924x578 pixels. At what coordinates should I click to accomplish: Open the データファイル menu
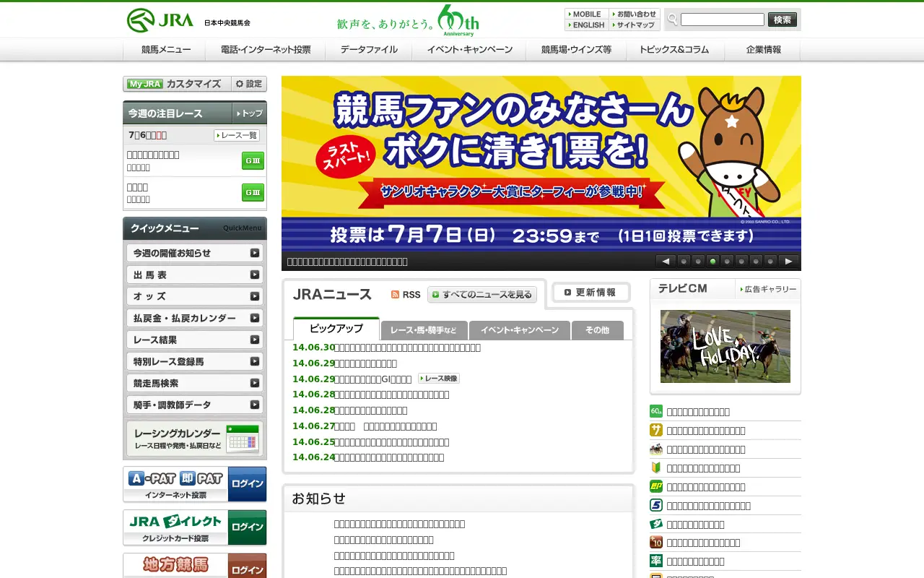369,50
